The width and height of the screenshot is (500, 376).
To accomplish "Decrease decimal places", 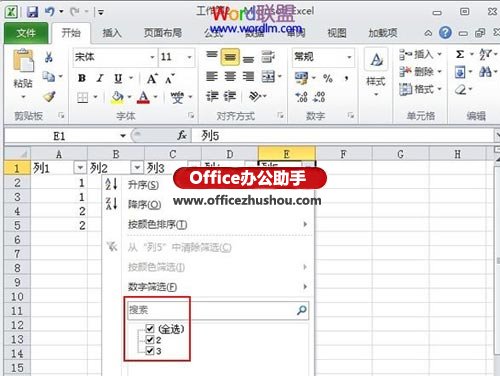I will tap(319, 97).
